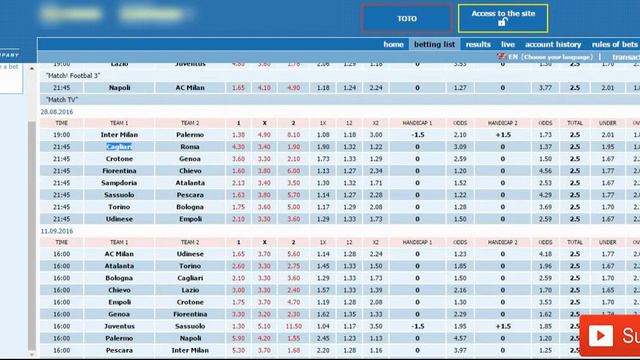
Task: Select highlighted Cagliari team name
Action: (119, 147)
